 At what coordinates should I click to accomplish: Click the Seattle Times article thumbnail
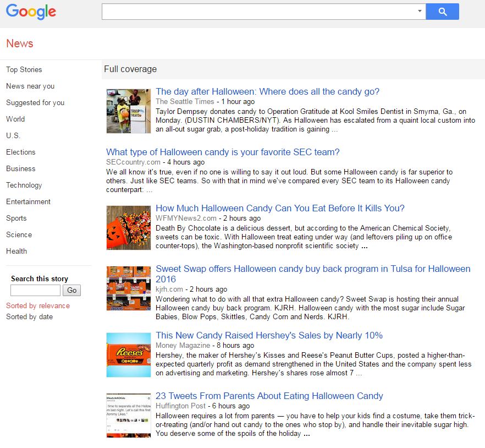pyautogui.click(x=128, y=111)
